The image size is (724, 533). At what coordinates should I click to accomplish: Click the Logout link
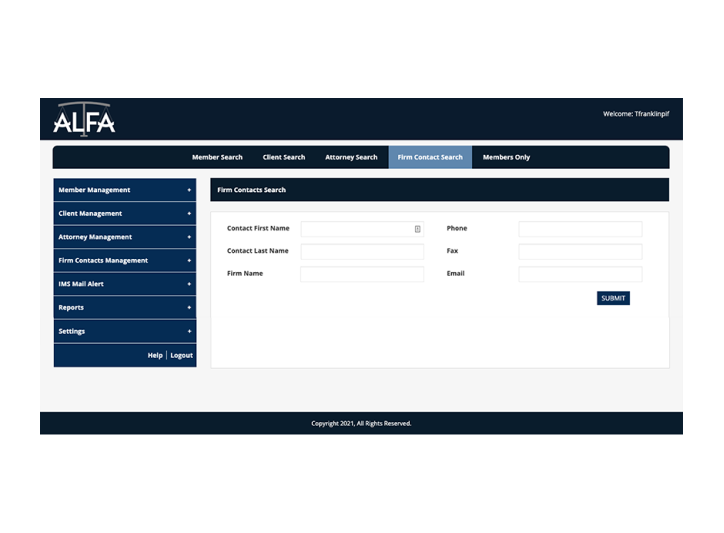click(181, 355)
